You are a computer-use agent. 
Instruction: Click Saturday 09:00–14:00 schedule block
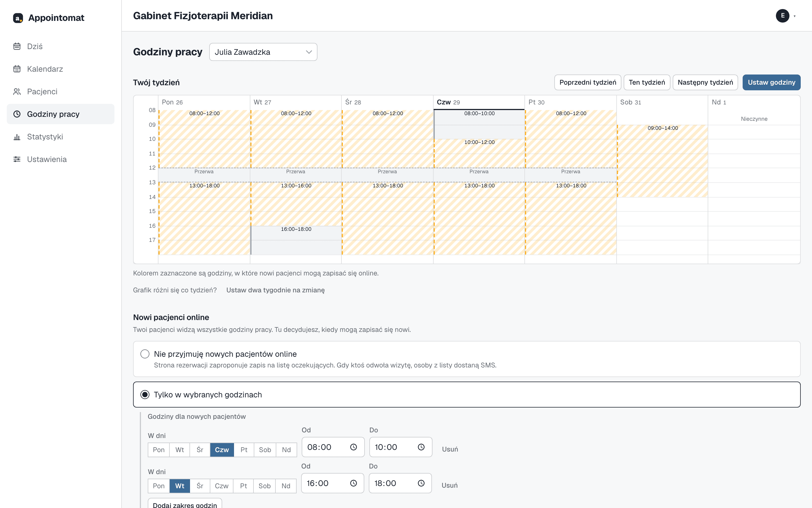[x=662, y=161]
